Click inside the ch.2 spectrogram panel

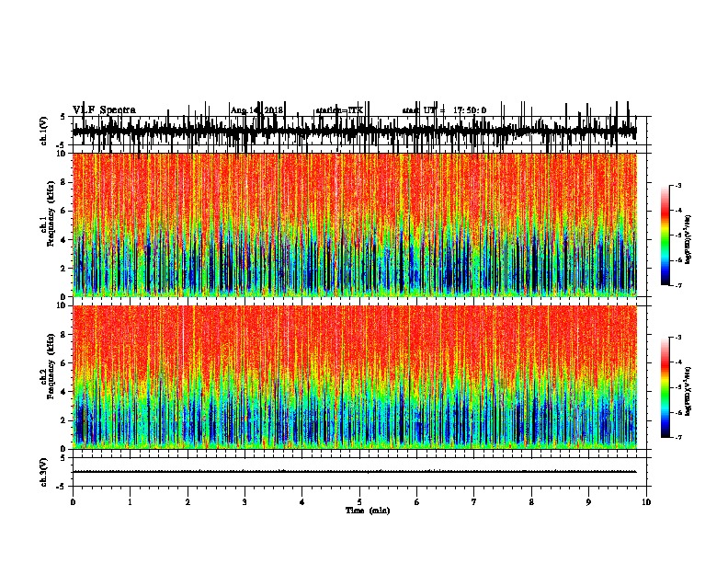(354, 377)
